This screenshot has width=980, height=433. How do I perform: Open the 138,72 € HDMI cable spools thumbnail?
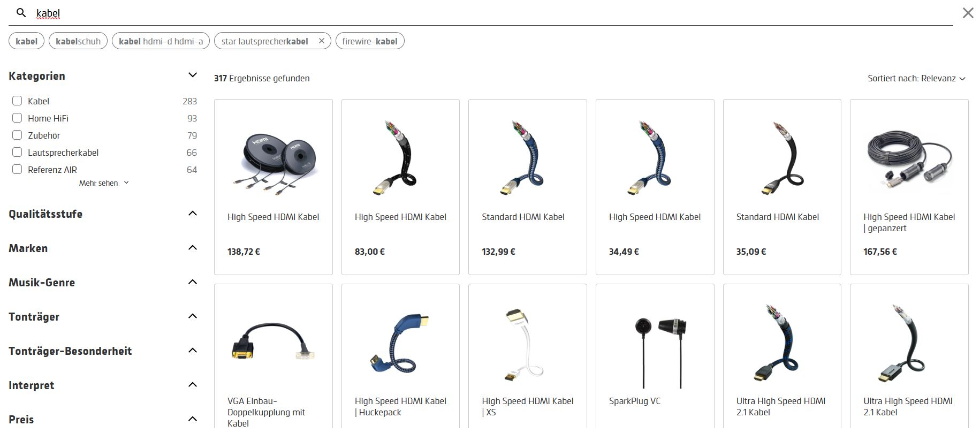point(274,161)
